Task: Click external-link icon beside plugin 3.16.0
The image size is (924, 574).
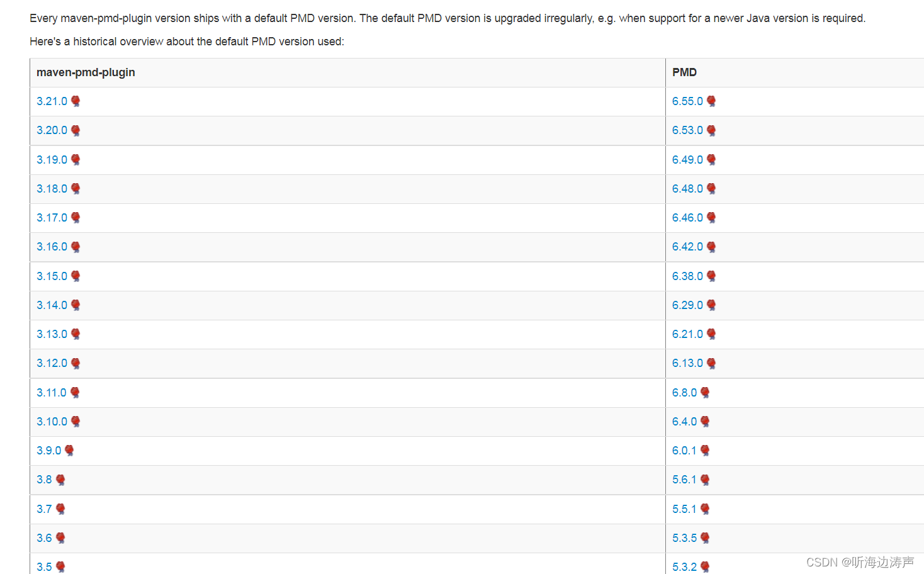Action: (76, 247)
